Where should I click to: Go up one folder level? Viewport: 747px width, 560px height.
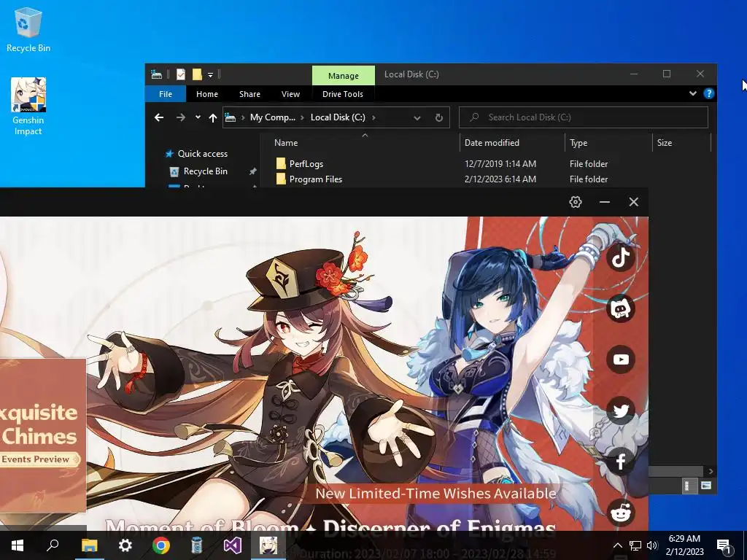pos(212,117)
